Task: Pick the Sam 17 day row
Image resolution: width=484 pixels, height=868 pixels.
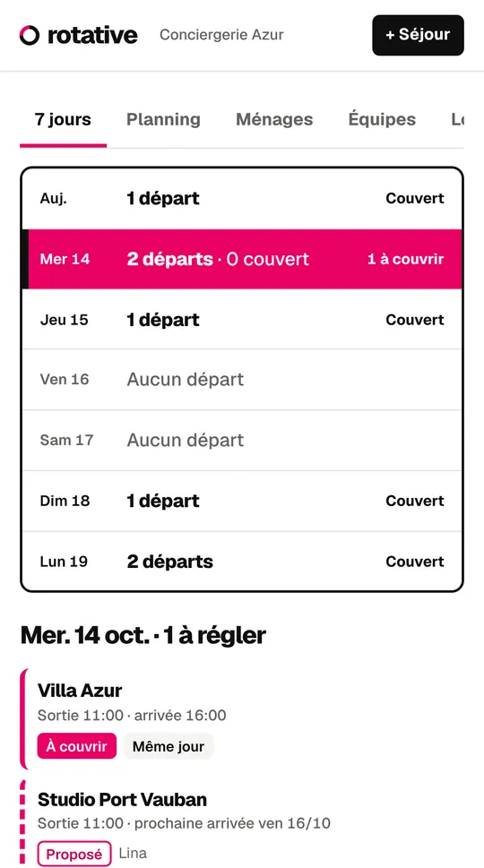Action: click(242, 440)
